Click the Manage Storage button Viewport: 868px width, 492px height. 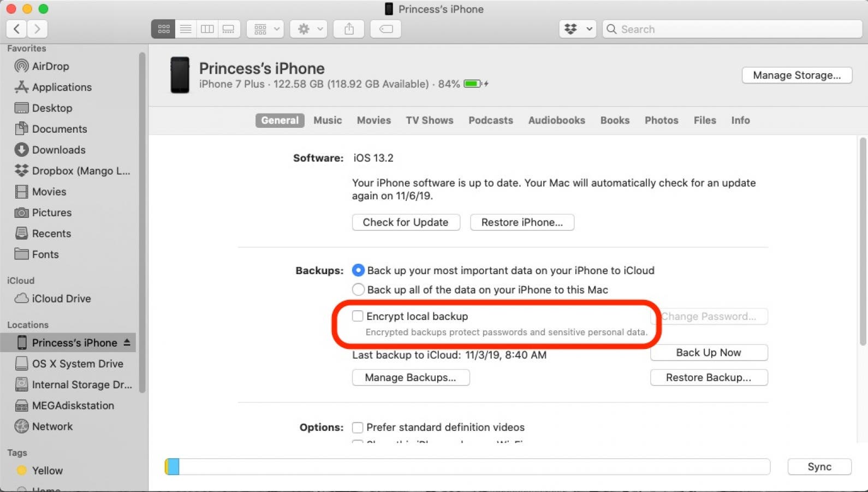pyautogui.click(x=797, y=75)
